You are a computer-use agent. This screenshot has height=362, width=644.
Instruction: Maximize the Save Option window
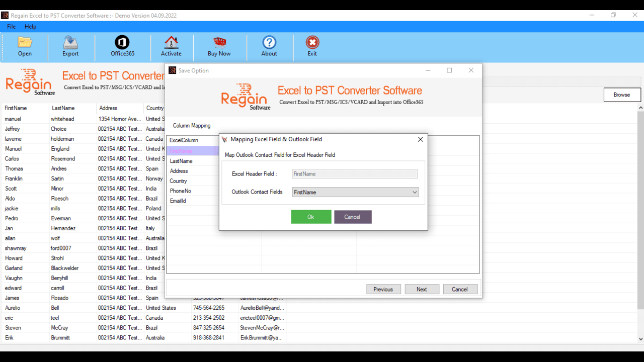449,70
